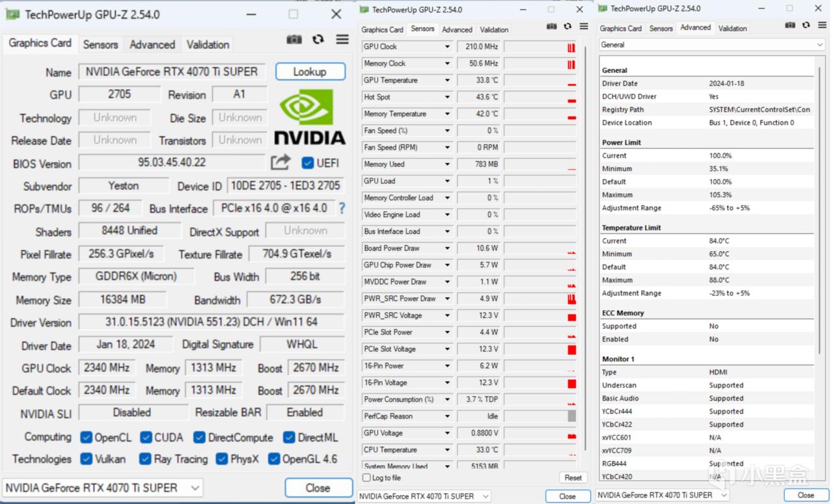
Task: Open the General category dropdown in Advanced window
Action: [x=712, y=45]
